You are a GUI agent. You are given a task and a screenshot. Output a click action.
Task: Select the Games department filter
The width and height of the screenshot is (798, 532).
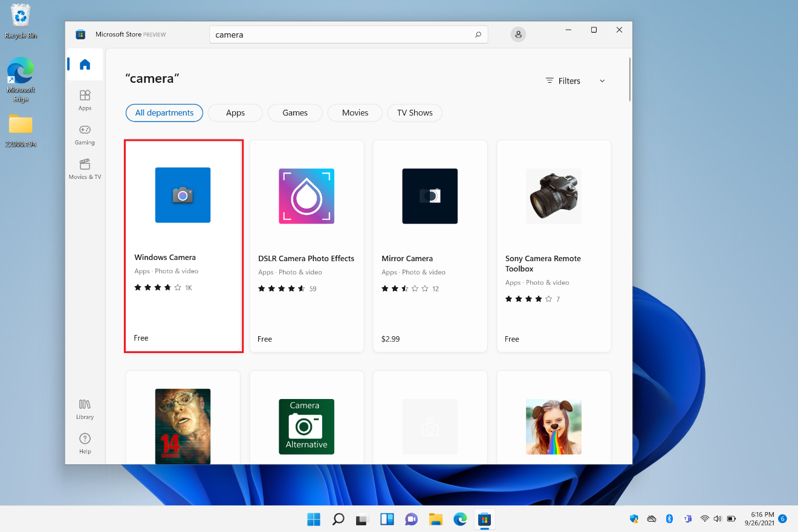294,112
